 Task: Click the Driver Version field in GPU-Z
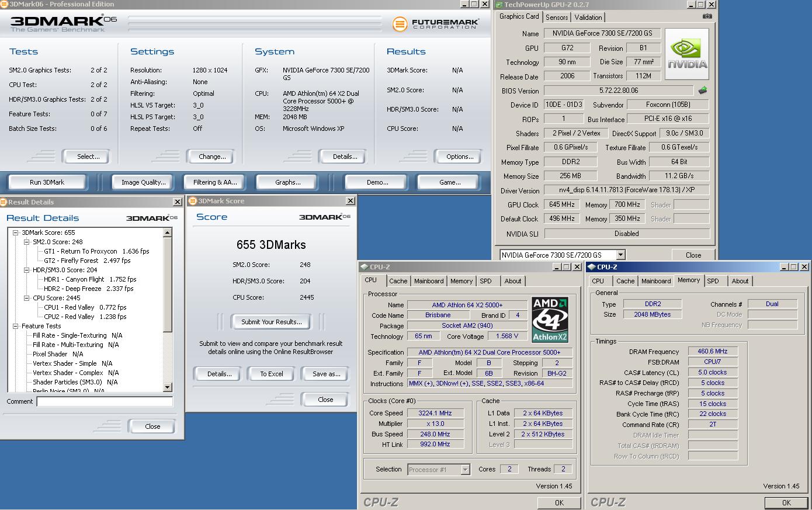627,190
